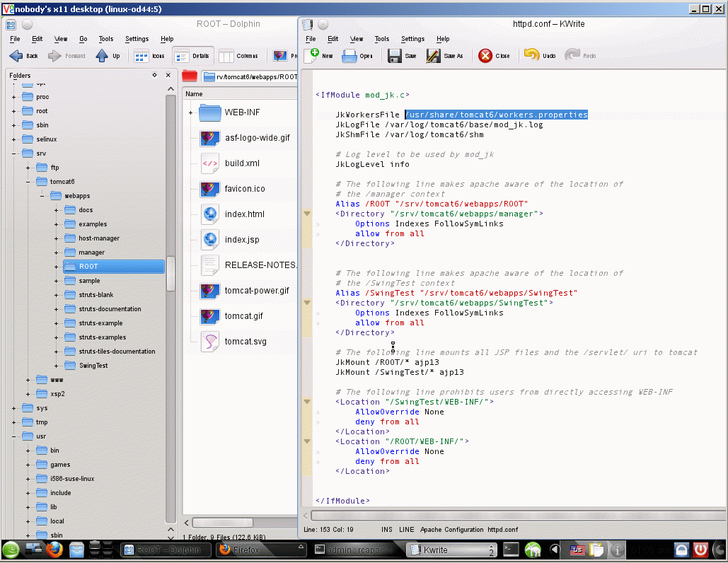Close the Folders side panel

168,75
